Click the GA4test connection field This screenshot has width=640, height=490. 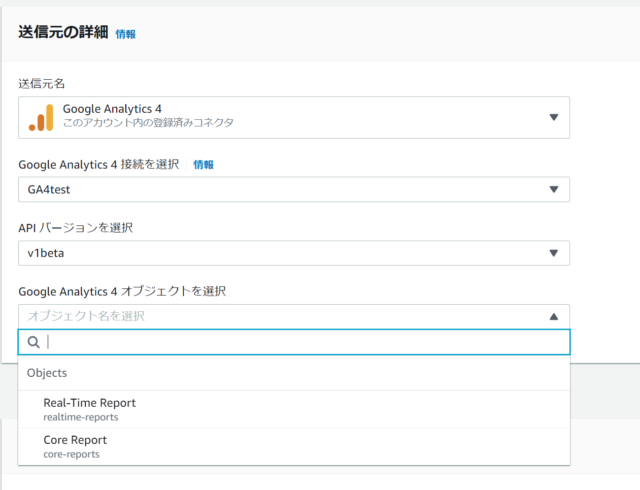[x=294, y=189]
